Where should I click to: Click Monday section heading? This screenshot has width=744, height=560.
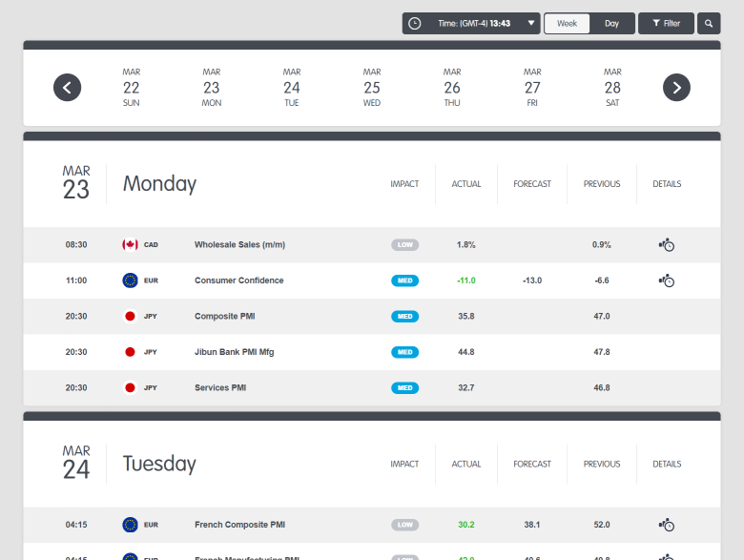click(x=159, y=184)
